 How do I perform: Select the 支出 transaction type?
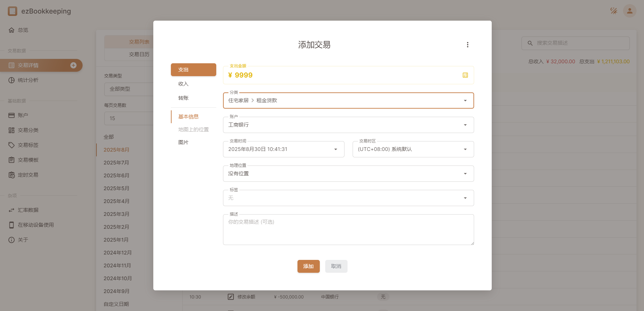(x=193, y=70)
